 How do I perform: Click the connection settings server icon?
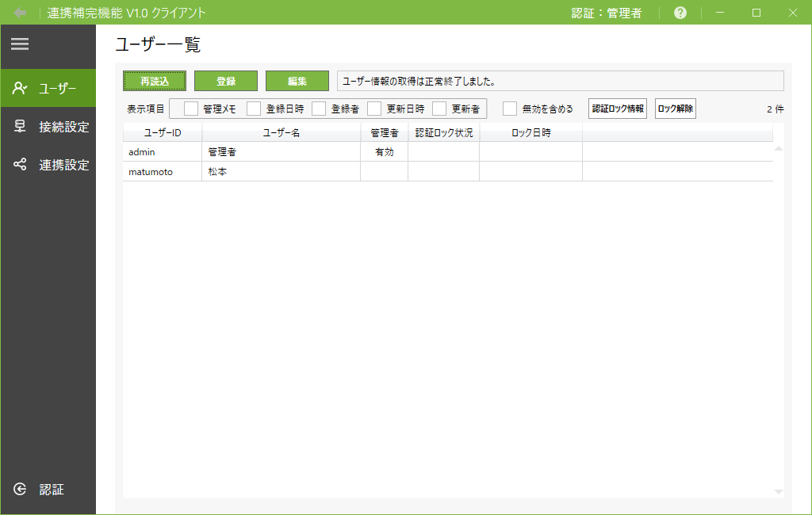[21, 127]
